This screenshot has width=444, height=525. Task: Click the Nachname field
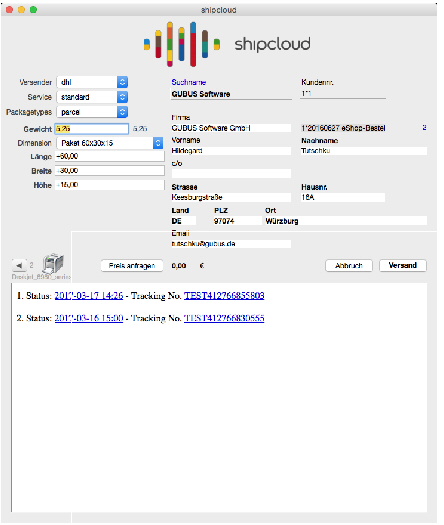pos(364,151)
